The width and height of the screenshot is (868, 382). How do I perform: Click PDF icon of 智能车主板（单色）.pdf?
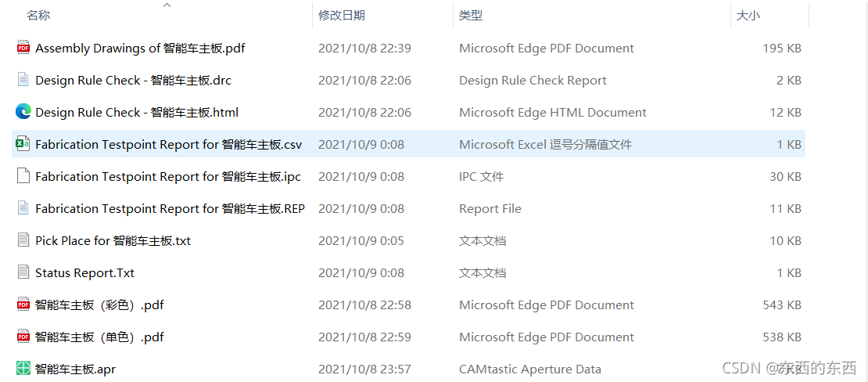coord(23,337)
